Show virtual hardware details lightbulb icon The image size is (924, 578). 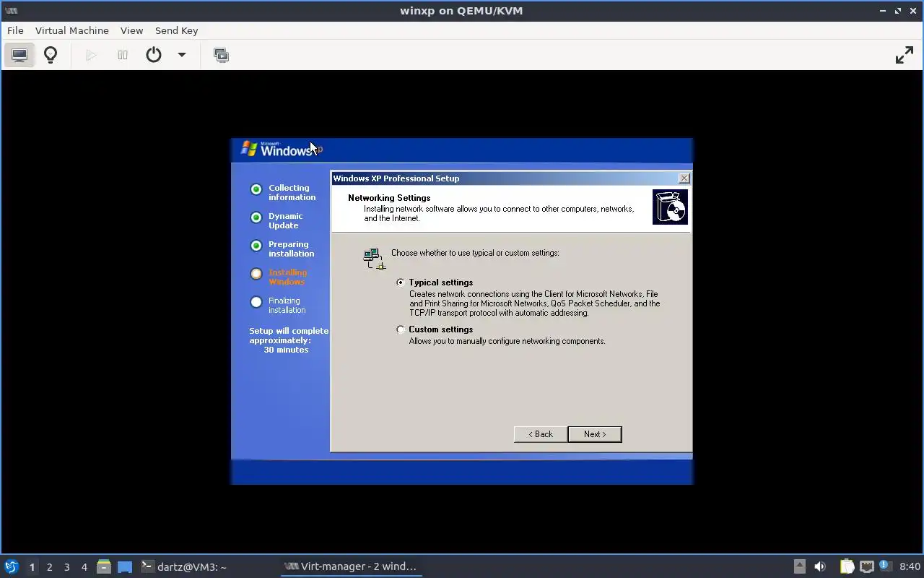point(51,55)
